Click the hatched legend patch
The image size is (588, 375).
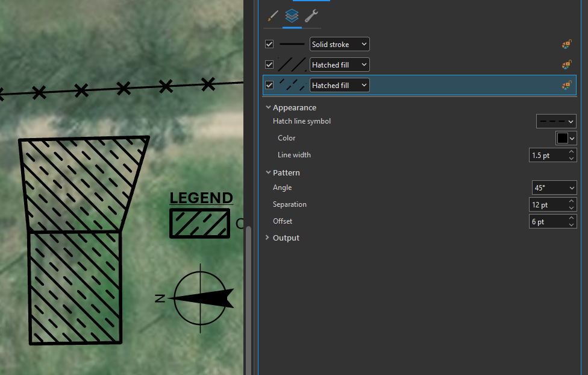(x=200, y=223)
